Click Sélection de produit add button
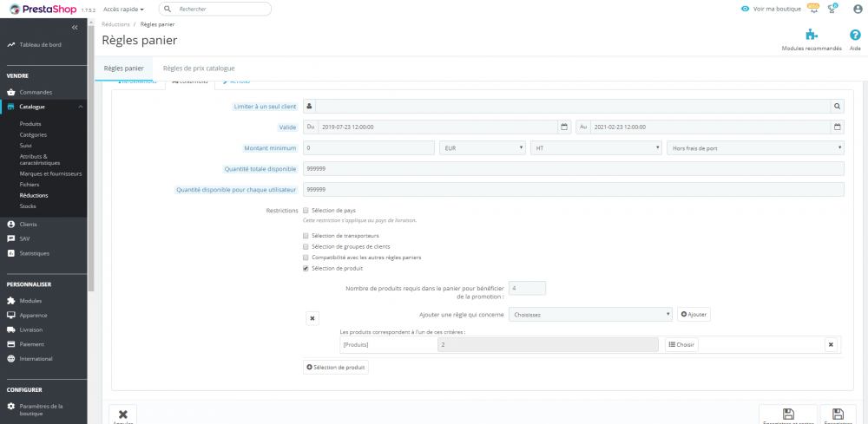This screenshot has height=424, width=868. point(335,367)
